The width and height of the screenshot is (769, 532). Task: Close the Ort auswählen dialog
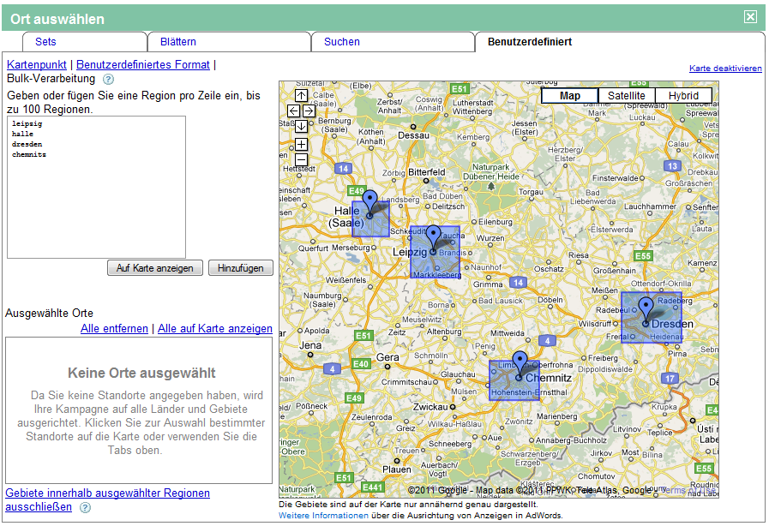point(750,17)
